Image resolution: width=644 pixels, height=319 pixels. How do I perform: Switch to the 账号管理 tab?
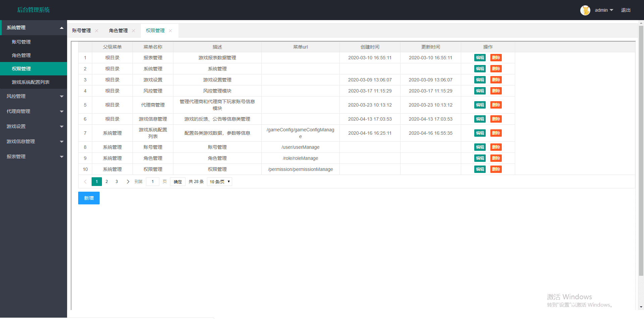tap(82, 30)
